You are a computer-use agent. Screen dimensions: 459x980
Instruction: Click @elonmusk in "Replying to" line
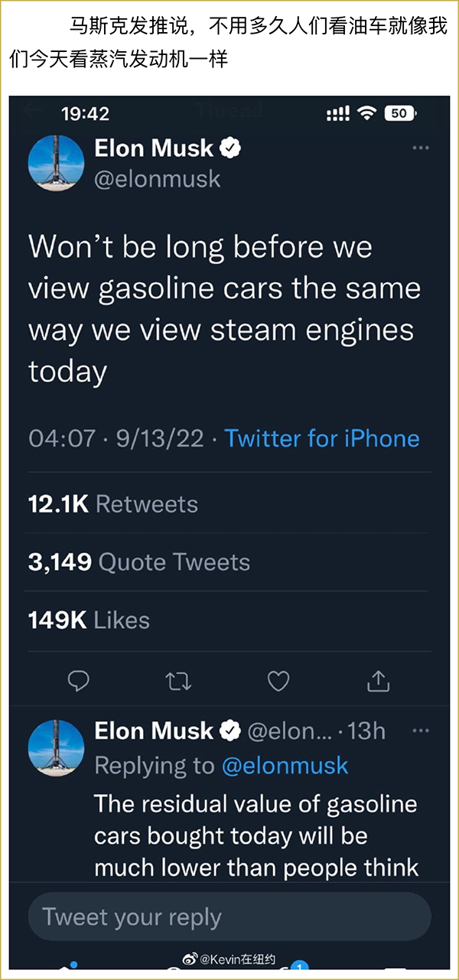pyautogui.click(x=285, y=766)
